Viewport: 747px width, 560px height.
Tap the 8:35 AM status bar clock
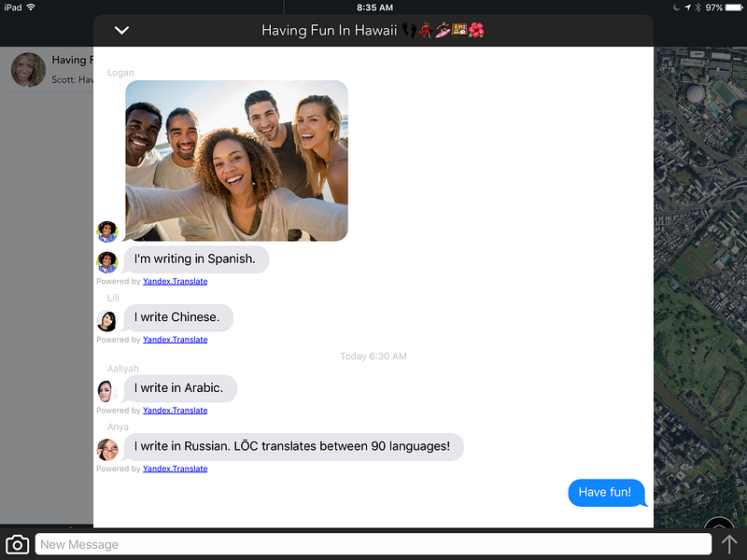pos(375,7)
